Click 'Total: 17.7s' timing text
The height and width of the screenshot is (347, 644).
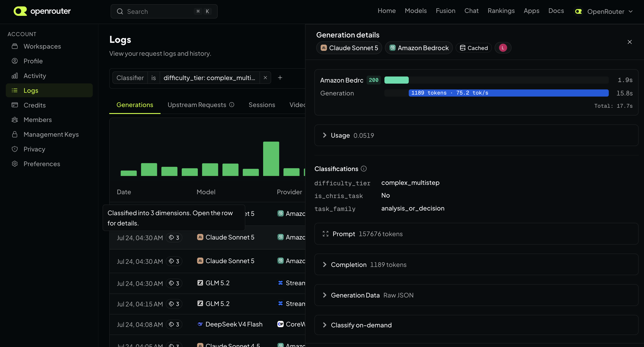[x=613, y=106]
